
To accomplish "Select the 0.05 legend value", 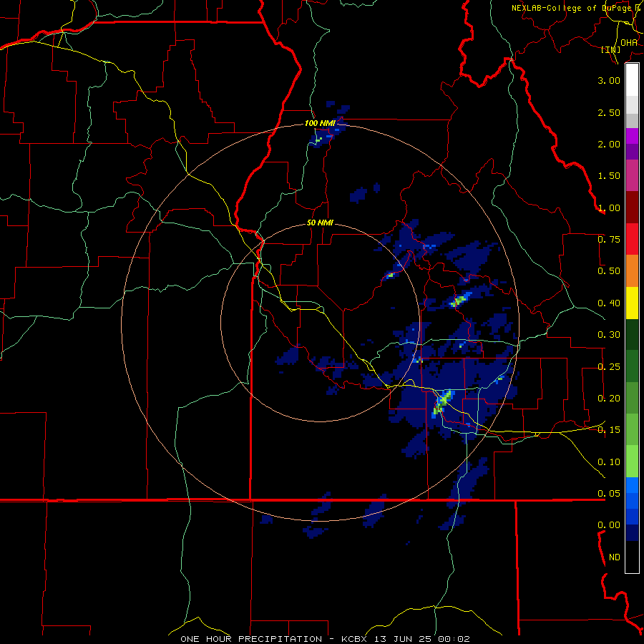I will click(x=609, y=494).
